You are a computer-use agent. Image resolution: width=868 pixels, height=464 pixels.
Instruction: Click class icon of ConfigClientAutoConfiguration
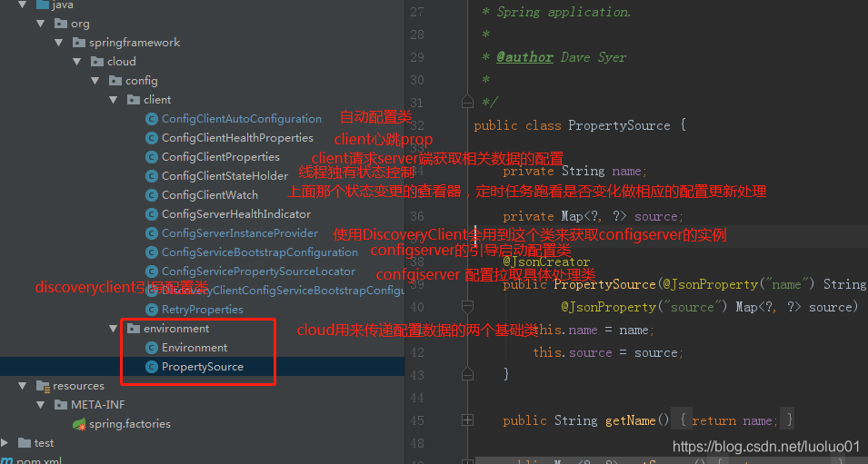(152, 119)
